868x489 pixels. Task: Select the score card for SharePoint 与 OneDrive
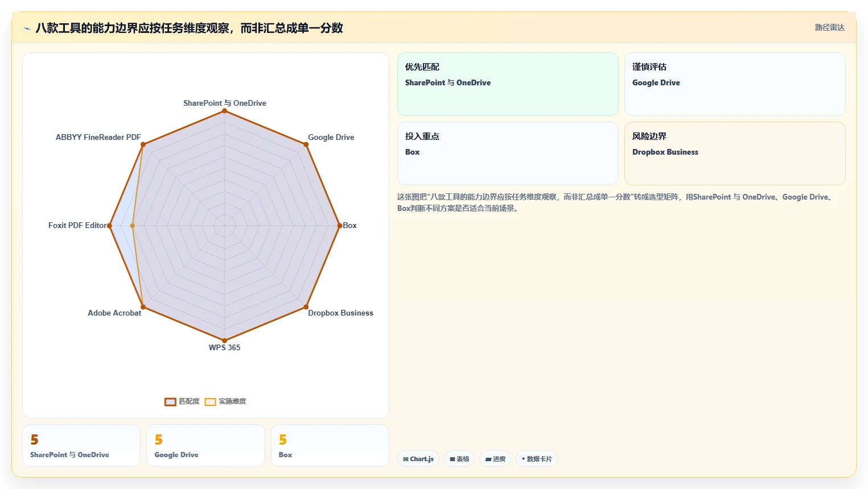81,445
